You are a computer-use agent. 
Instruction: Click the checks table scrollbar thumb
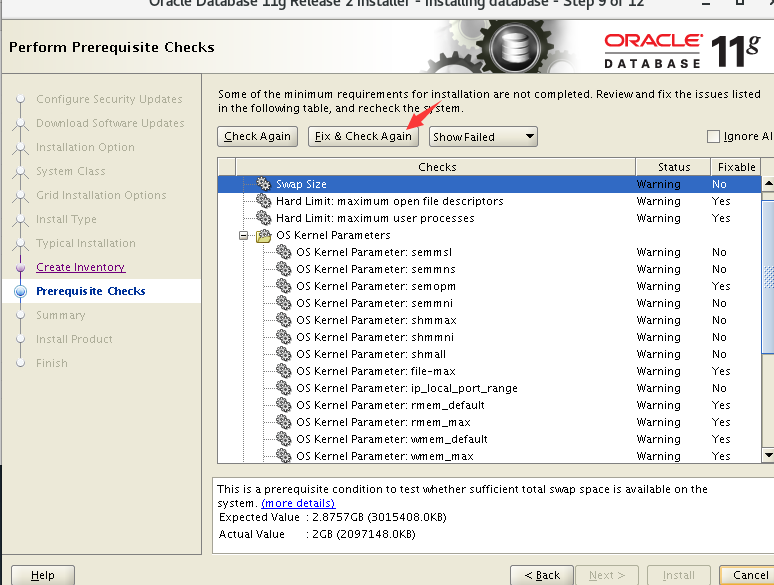(768, 277)
